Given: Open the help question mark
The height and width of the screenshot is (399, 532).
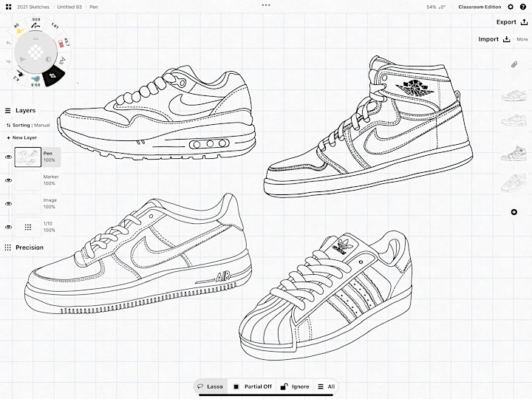Looking at the screenshot, I should [523, 7].
